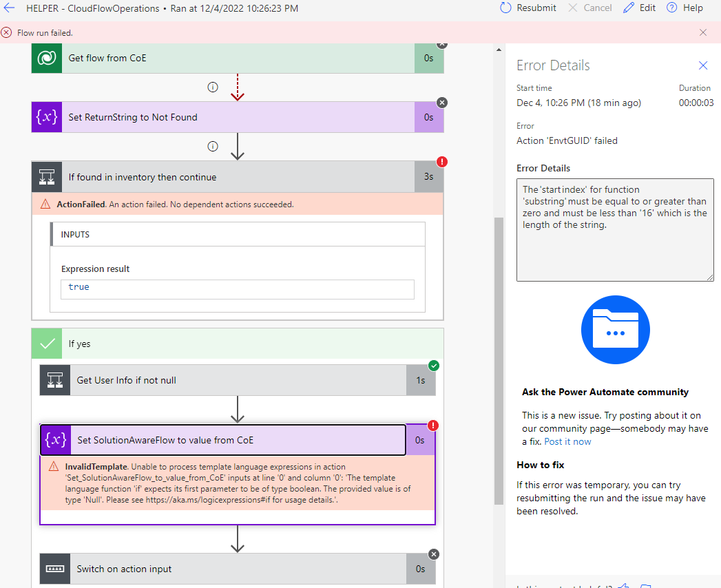Click the keyboard icon on "Switch on action input"

(55, 568)
